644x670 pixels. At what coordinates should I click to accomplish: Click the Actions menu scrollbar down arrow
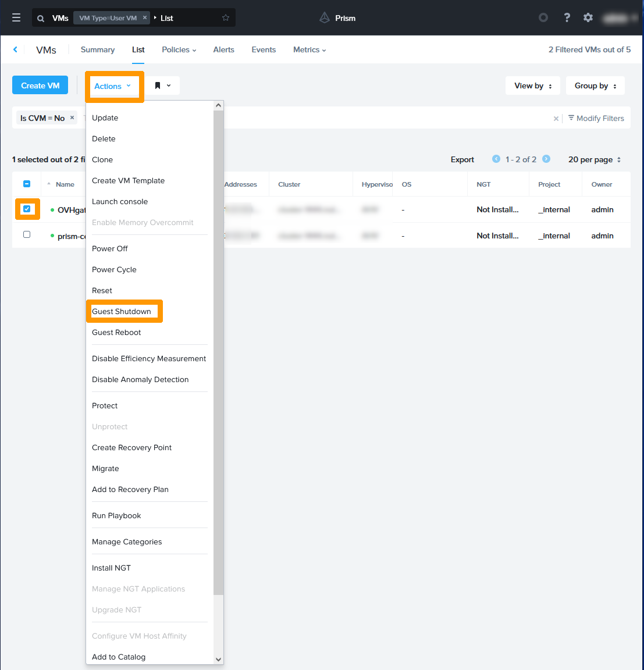tap(219, 659)
